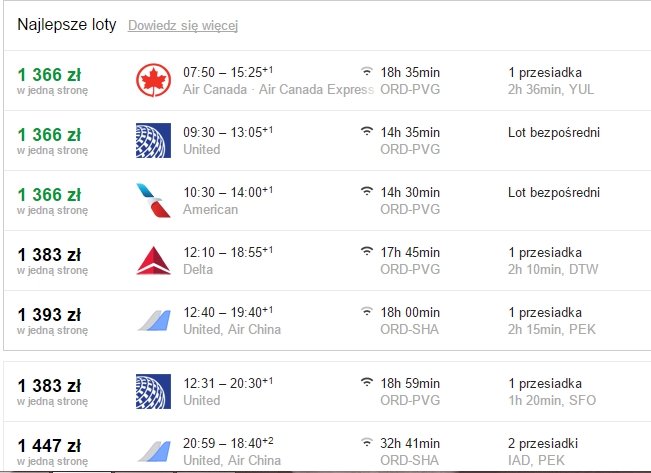651x473 pixels.
Task: Click the American Airlines logo
Action: pyautogui.click(x=153, y=201)
